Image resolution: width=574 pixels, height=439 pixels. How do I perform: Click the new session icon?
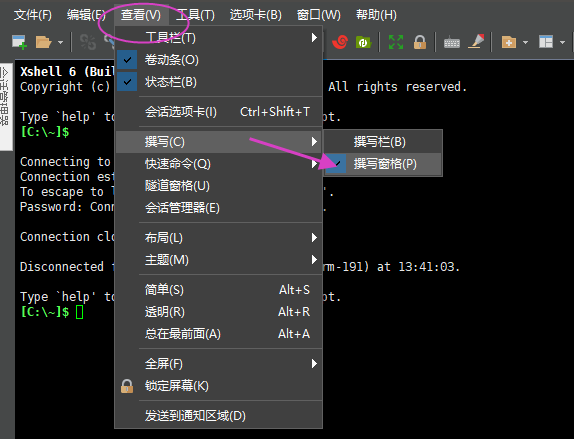19,42
